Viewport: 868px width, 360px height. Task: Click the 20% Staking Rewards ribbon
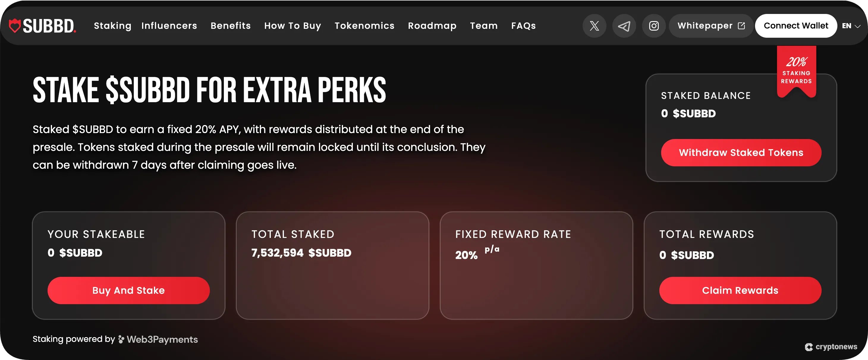(x=796, y=71)
